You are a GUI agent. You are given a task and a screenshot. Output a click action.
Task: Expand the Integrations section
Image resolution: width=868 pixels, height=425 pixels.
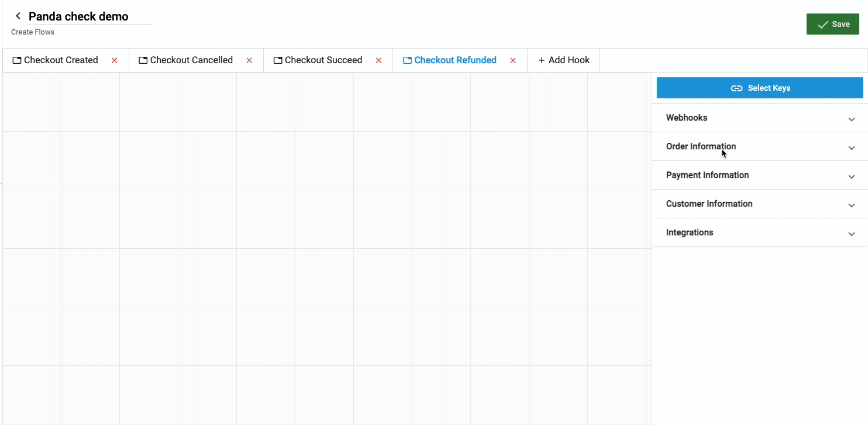[760, 232]
